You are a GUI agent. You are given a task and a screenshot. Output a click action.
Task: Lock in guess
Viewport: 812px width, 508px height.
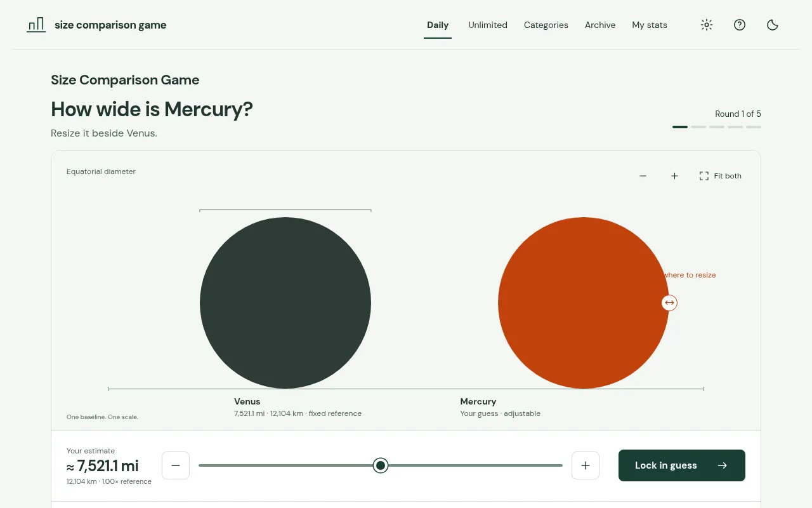pos(682,465)
